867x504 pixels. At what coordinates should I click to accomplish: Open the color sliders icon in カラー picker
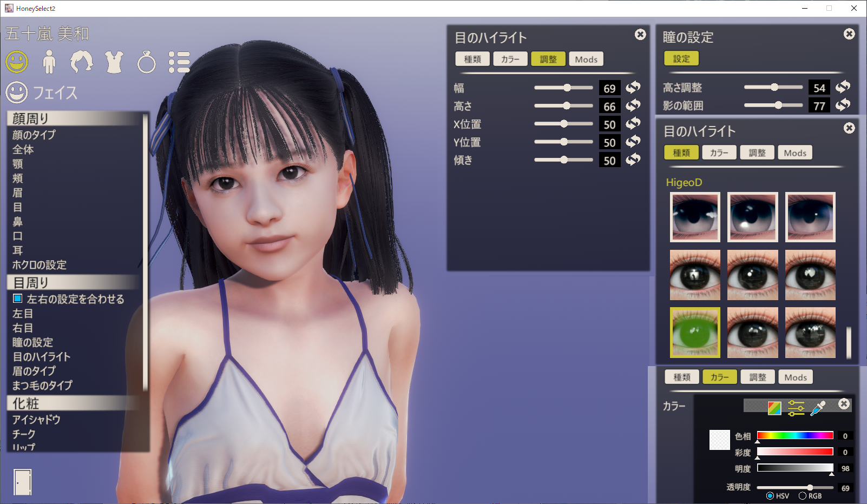pos(796,408)
